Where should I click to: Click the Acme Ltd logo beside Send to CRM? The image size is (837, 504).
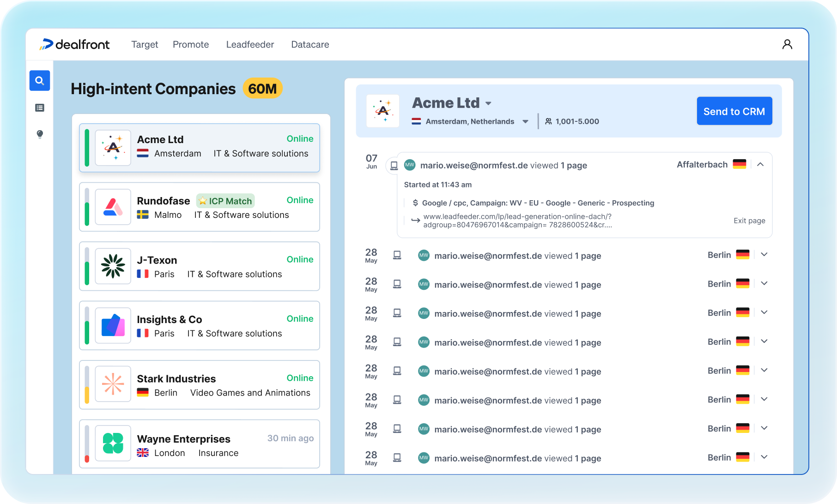pos(383,111)
